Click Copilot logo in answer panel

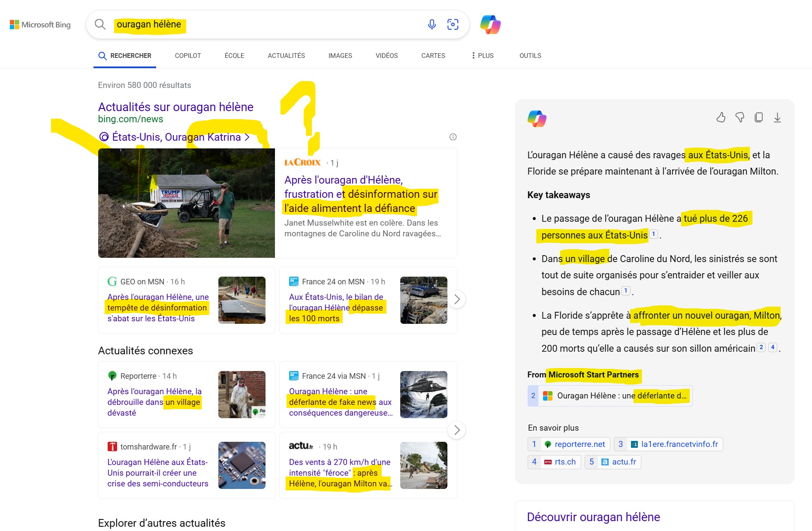(537, 118)
